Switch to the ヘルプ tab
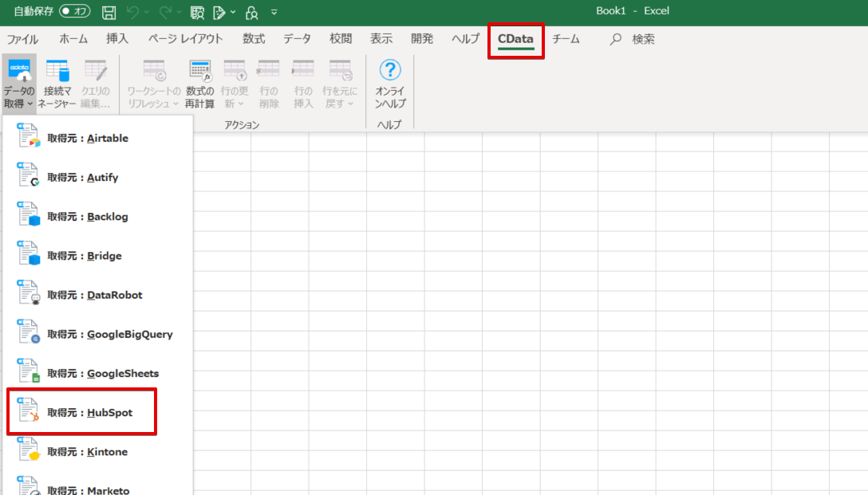Screen dimensions: 868x495 tap(466, 39)
